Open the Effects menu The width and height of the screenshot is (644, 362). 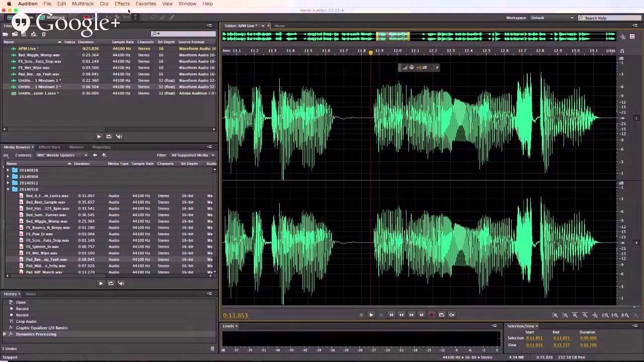click(x=122, y=4)
